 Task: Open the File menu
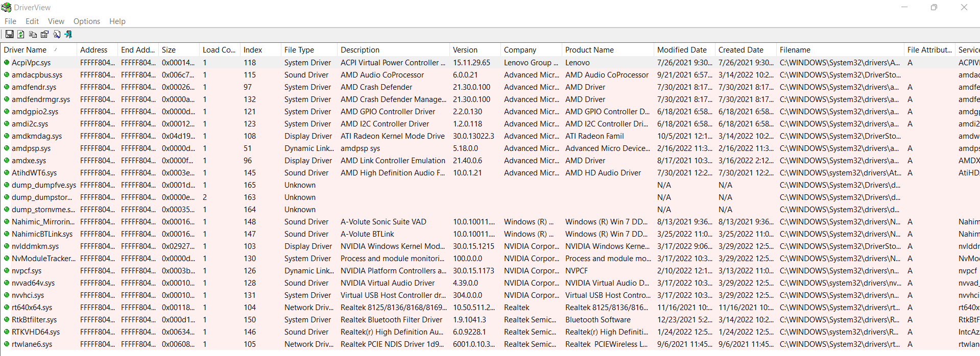(10, 21)
